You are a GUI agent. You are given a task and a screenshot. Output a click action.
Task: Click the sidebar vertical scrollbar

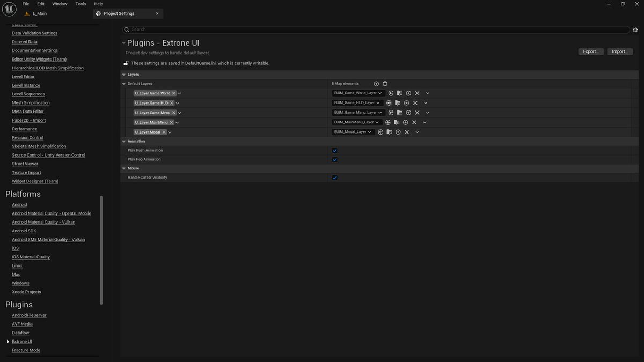101,250
